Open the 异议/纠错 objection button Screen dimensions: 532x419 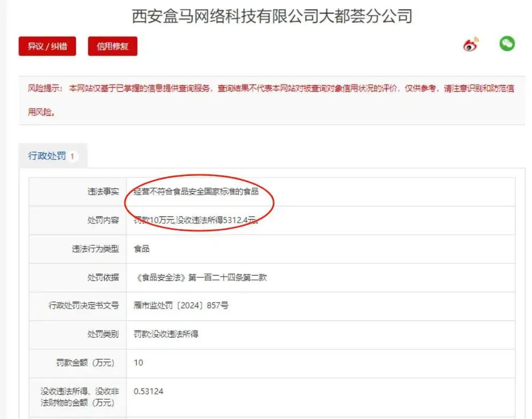(47, 46)
